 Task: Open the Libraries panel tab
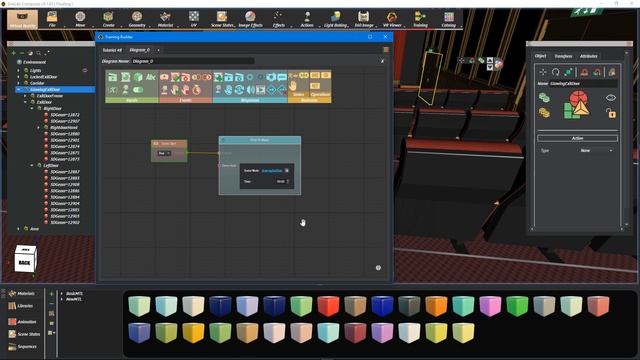(x=21, y=306)
